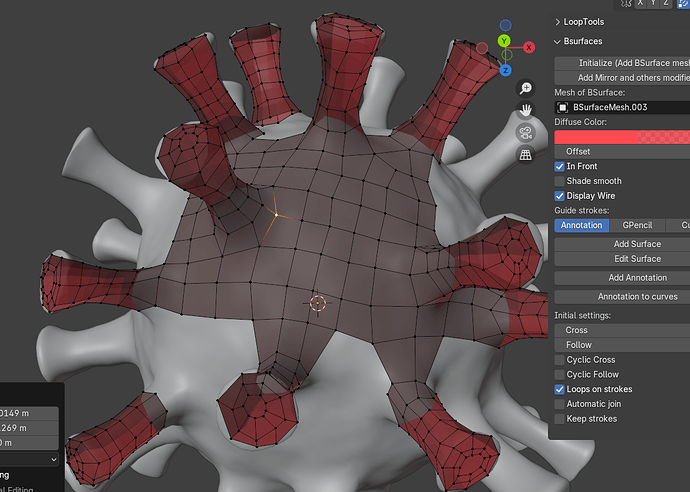Toggle Z mirror button in top bar
Screen dimensions: 690x492
click(x=666, y=3)
